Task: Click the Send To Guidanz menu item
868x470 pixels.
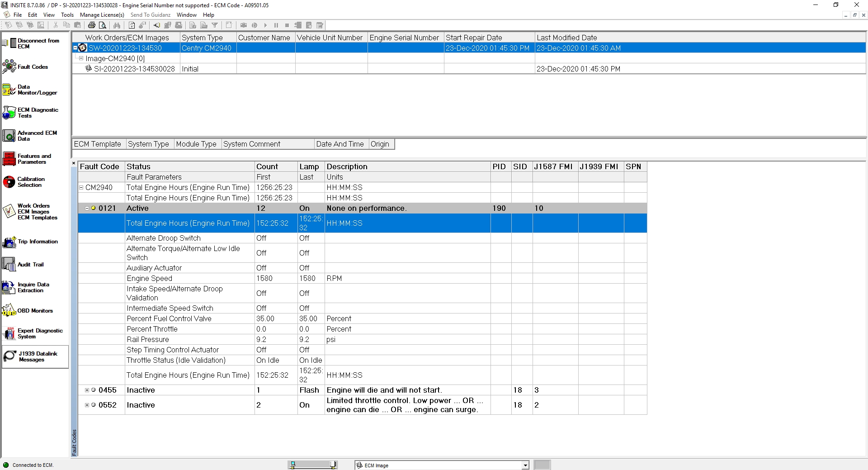Action: pos(151,15)
